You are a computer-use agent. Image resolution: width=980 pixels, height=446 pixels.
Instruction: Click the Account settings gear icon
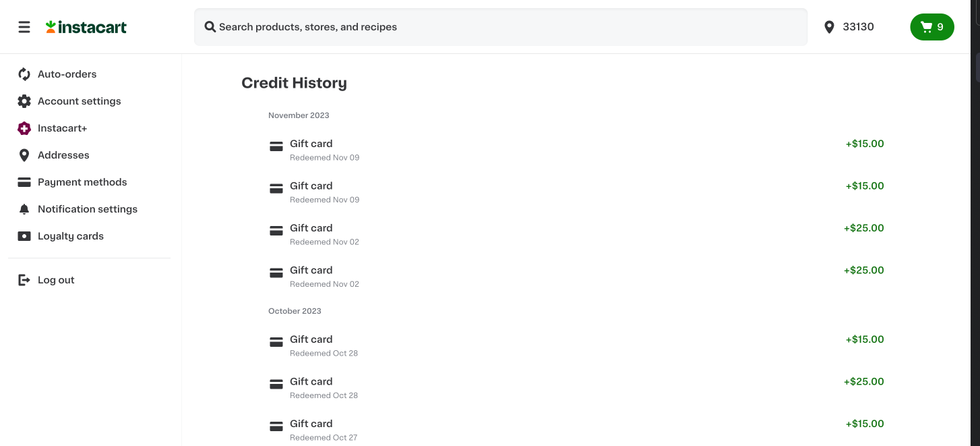click(24, 101)
